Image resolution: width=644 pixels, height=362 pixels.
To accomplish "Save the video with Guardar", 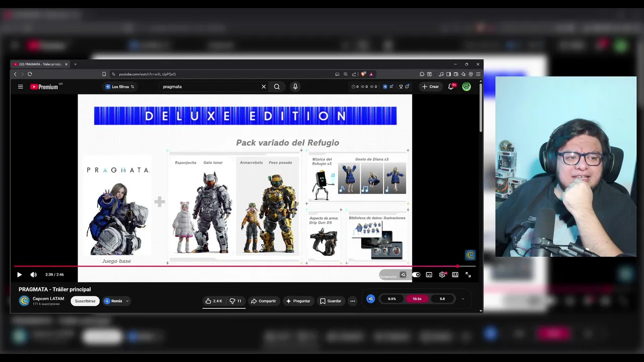I will [x=331, y=301].
